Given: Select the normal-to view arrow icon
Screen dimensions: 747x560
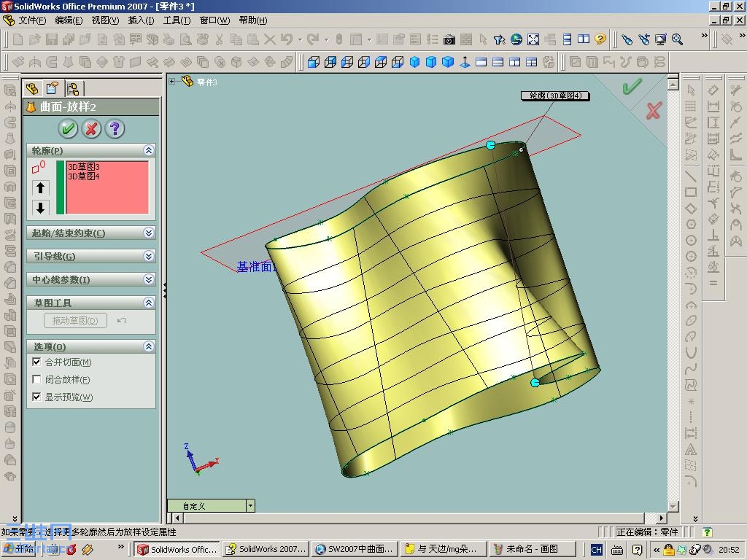Looking at the screenshot, I should (465, 63).
